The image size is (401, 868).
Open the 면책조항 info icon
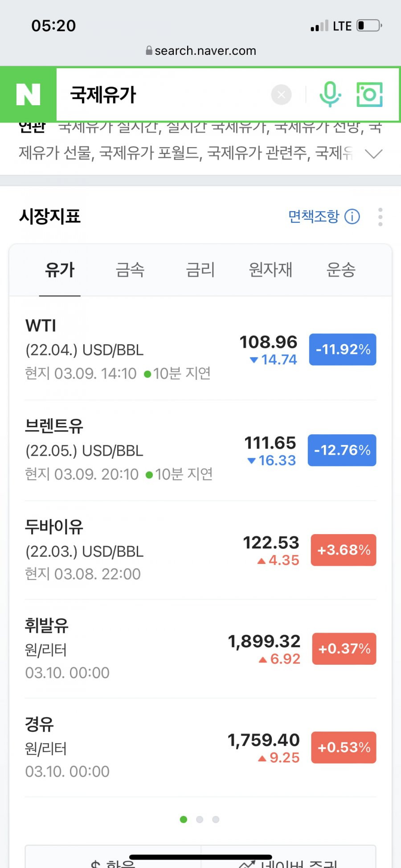(x=352, y=217)
